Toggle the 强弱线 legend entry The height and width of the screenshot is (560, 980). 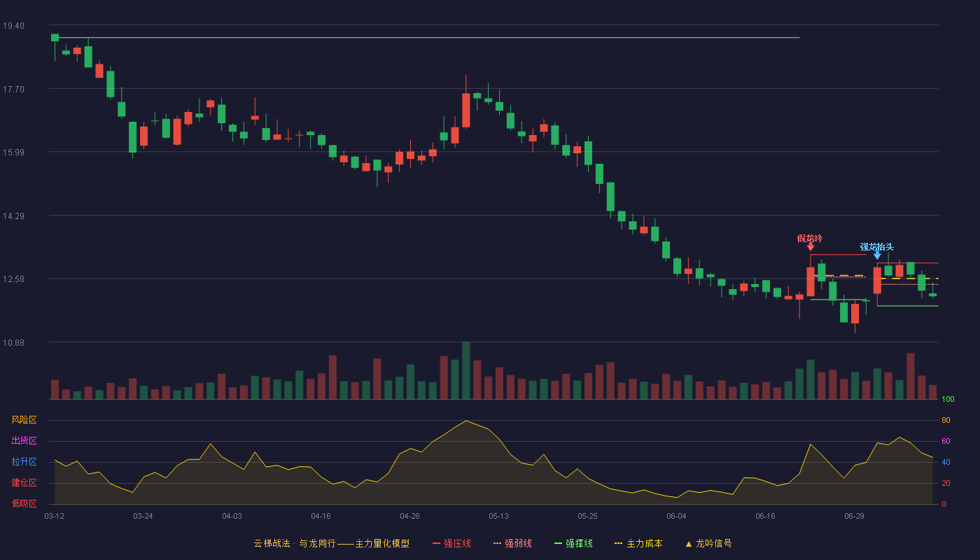click(x=512, y=543)
